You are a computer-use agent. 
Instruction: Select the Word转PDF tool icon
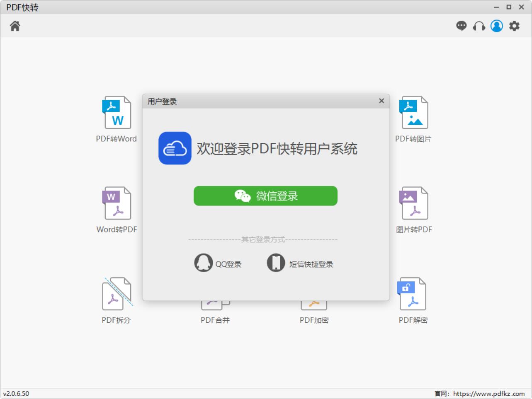tap(117, 203)
